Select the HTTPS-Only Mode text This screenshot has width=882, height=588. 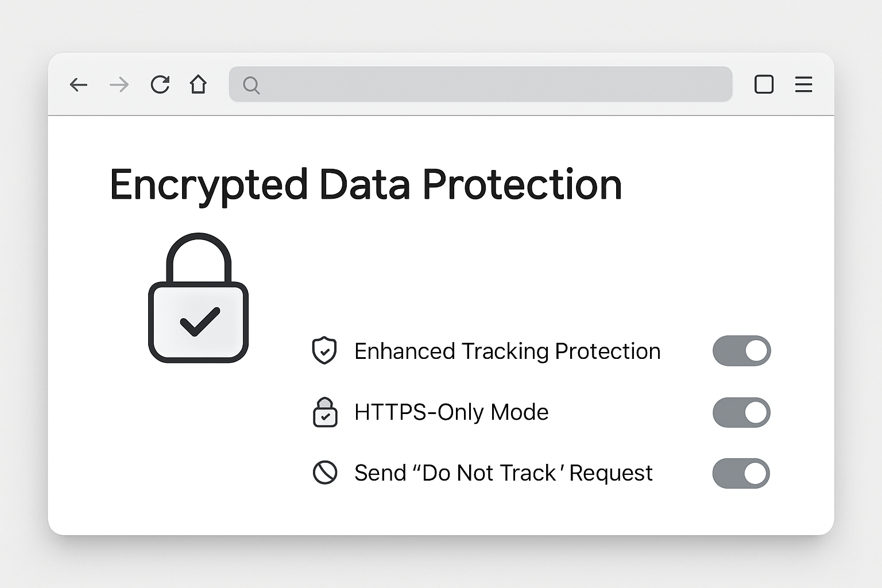pyautogui.click(x=451, y=412)
